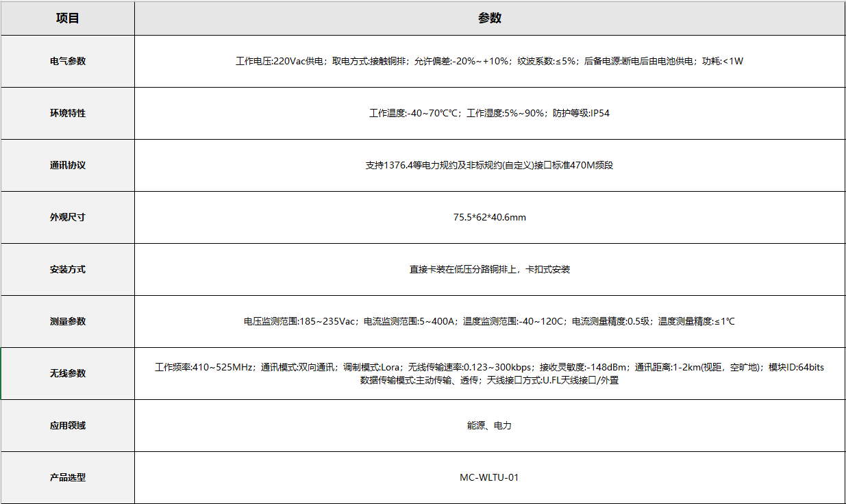
Task: Select the 测量参数 row label cell
Action: click(68, 321)
